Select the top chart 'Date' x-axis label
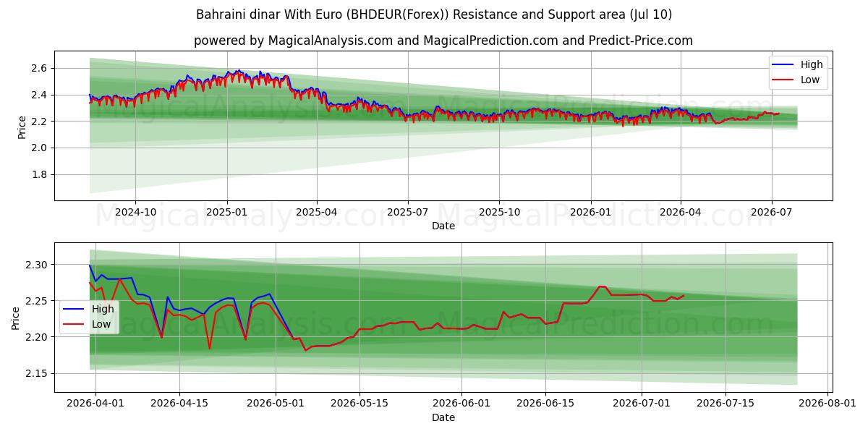The image size is (868, 434). (443, 226)
